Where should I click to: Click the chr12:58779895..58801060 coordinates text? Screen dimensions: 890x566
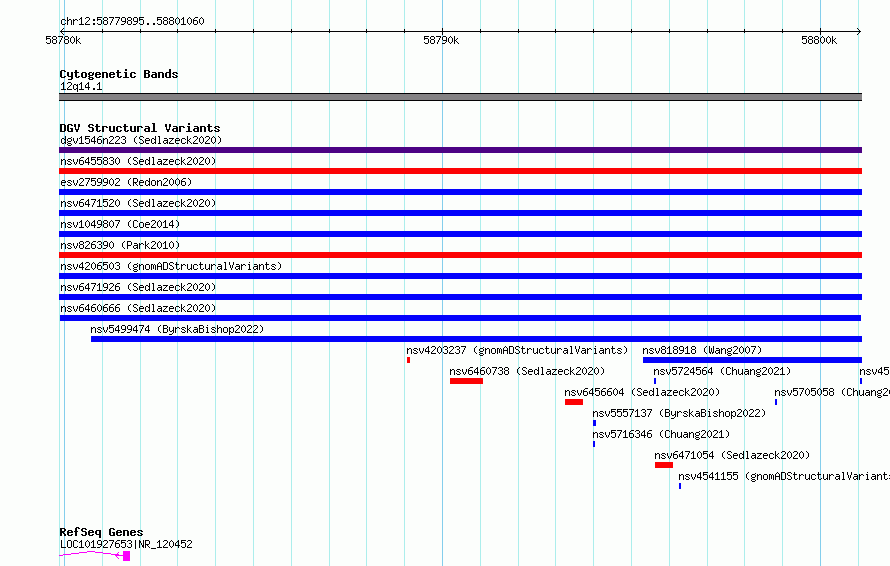pos(132,21)
